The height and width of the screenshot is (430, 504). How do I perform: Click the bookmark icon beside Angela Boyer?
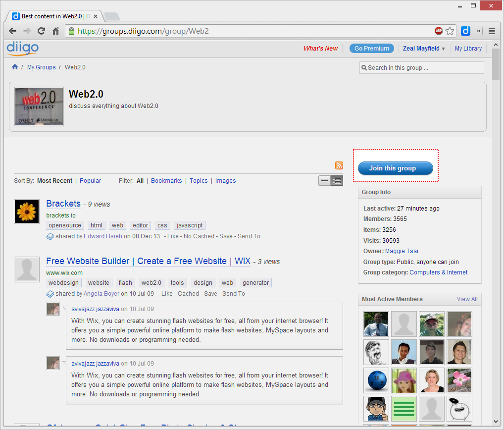coord(50,294)
